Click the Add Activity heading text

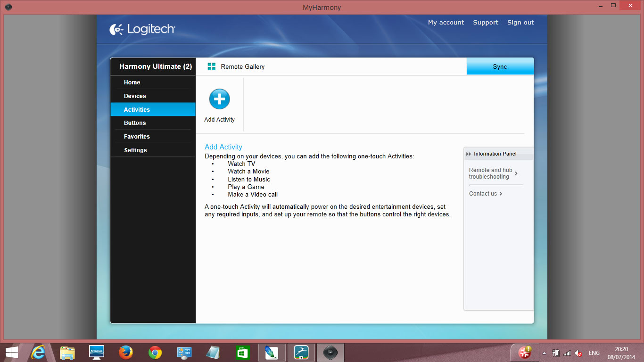(223, 147)
